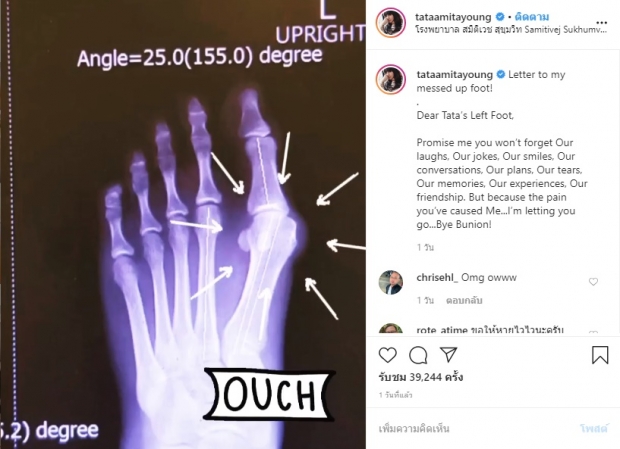Viewport: 620px width, 449px height.
Task: Open Samitivej Sukhumvit location link
Action: [x=511, y=30]
